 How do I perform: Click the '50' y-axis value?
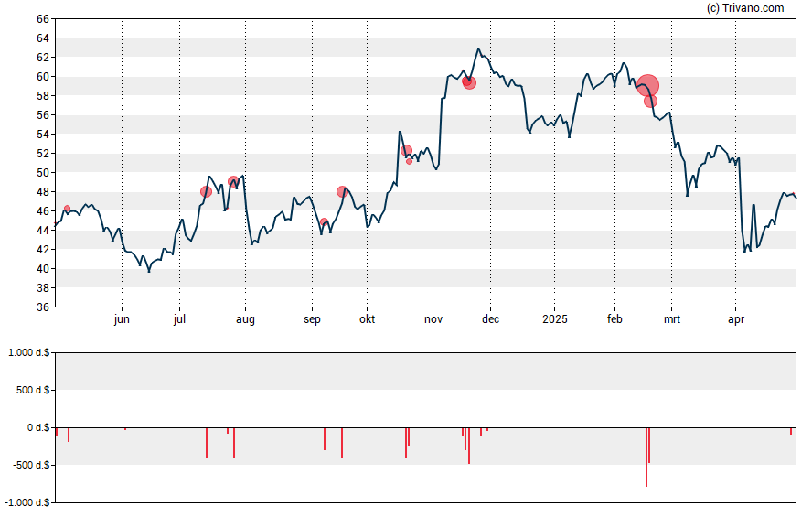pyautogui.click(x=43, y=173)
